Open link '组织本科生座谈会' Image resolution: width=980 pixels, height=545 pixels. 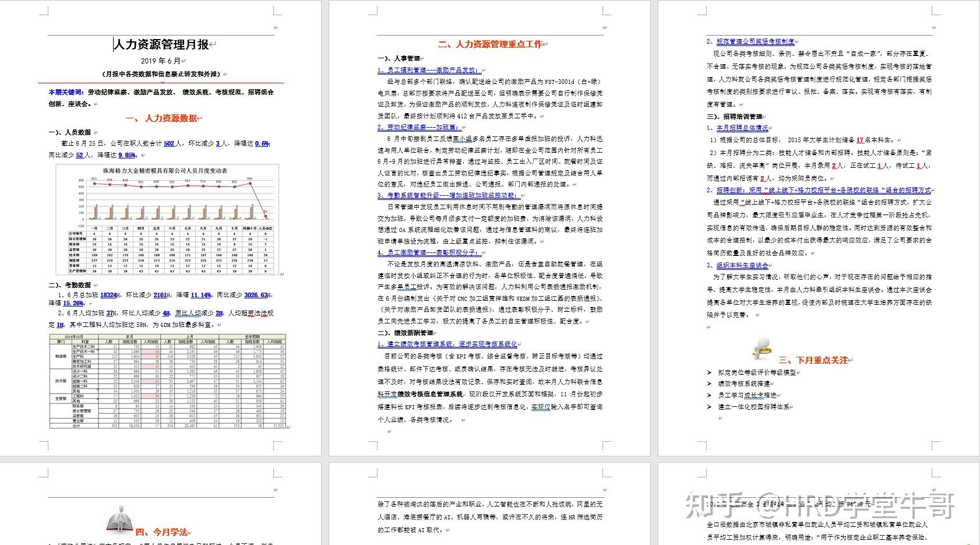pyautogui.click(x=742, y=265)
